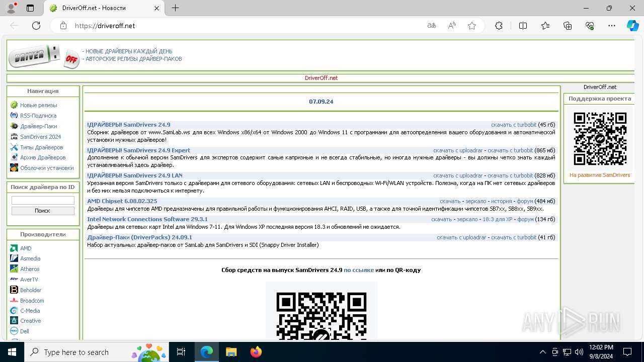644x362 pixels.
Task: Open the Windows Start menu
Action: coord(12,352)
